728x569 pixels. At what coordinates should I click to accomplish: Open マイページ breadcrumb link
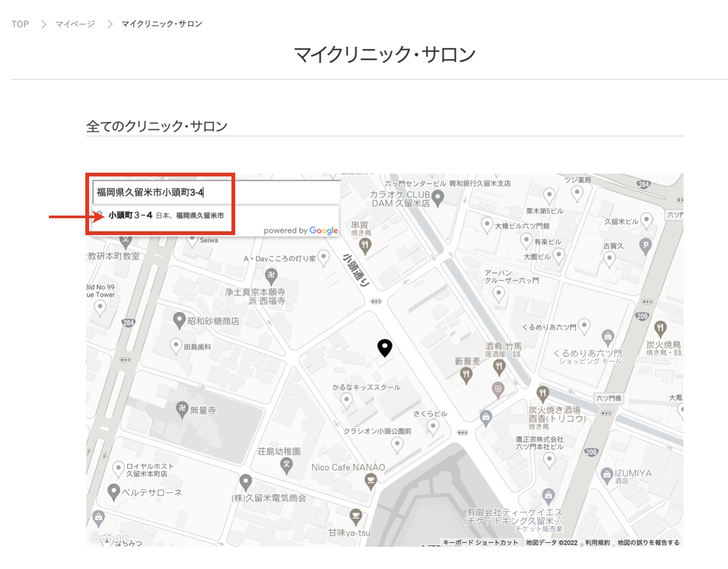tap(75, 24)
